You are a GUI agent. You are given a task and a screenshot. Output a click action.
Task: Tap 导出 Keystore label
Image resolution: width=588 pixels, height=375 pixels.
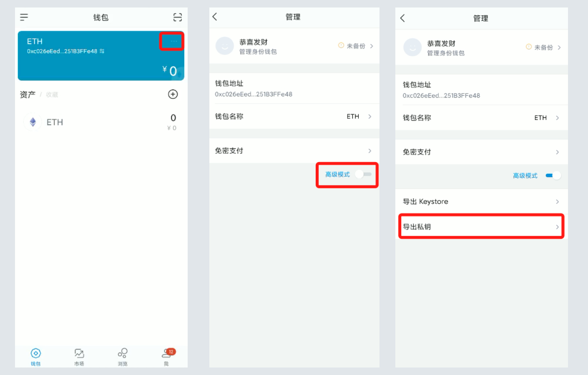pyautogui.click(x=425, y=201)
